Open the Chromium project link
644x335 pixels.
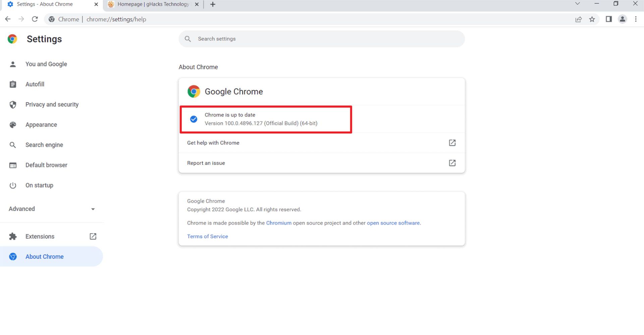(x=278, y=223)
